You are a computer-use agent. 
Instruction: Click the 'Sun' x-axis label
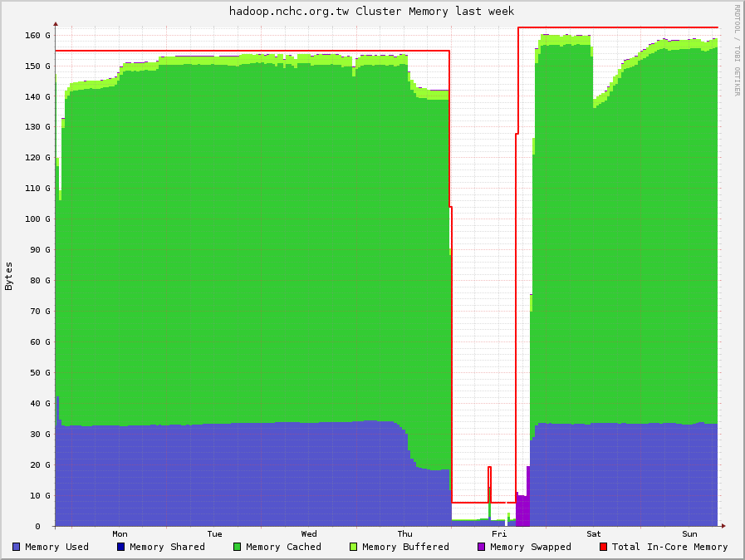(x=690, y=534)
